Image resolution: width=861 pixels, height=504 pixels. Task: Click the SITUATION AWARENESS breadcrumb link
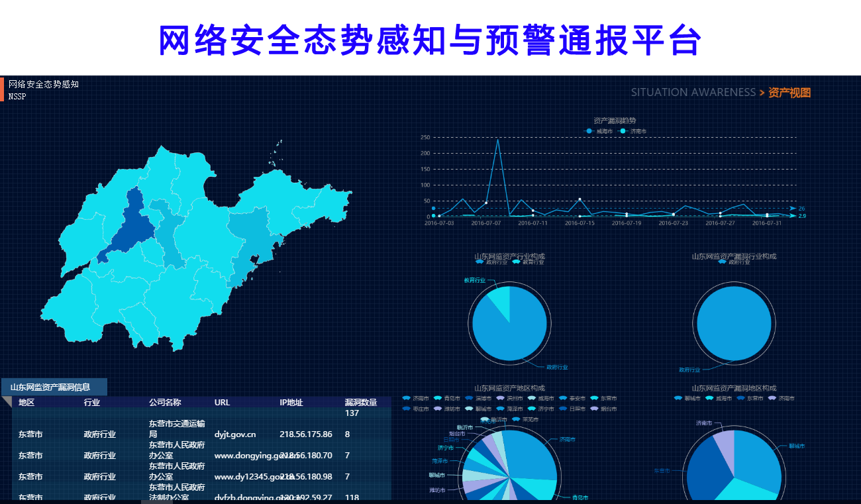693,93
